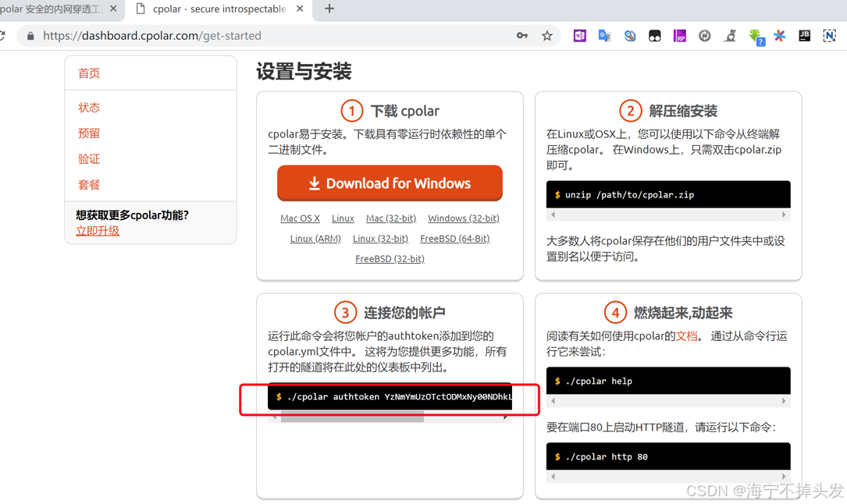Click the unzip command code box

pos(668,195)
